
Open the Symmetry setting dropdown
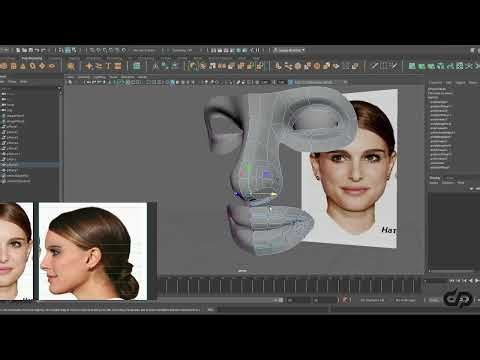(182, 50)
